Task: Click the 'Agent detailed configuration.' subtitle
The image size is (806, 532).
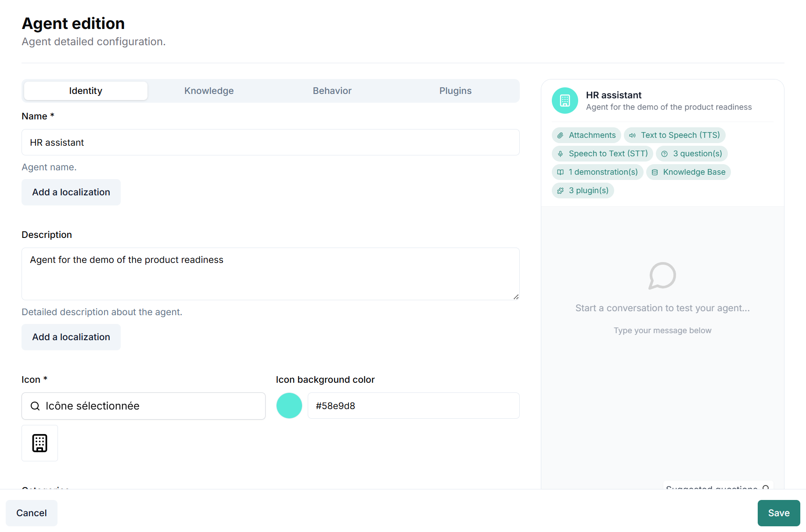Action: 94,42
